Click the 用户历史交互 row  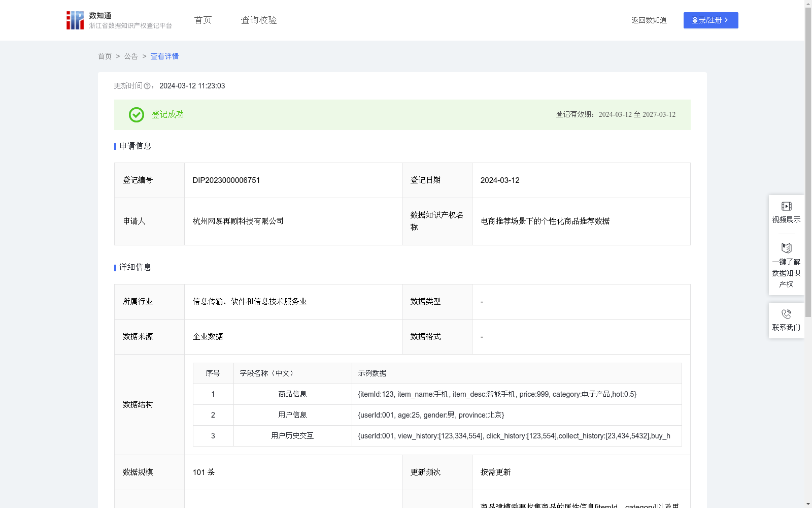tap(437, 436)
